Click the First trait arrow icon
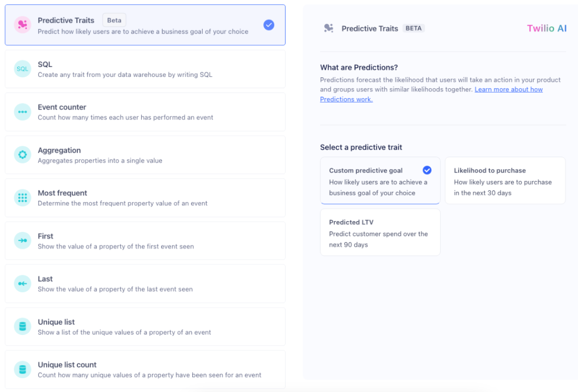 pos(22,241)
